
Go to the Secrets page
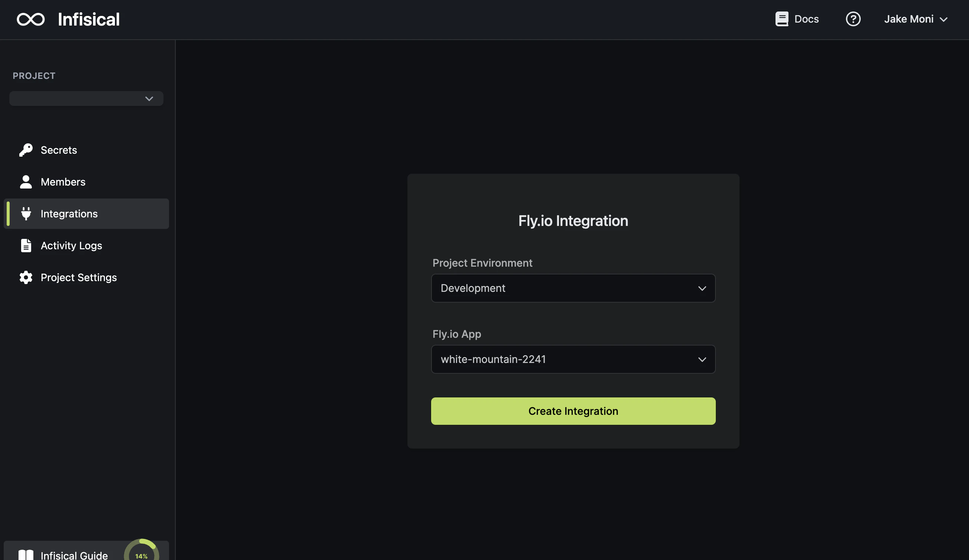[x=86, y=150]
